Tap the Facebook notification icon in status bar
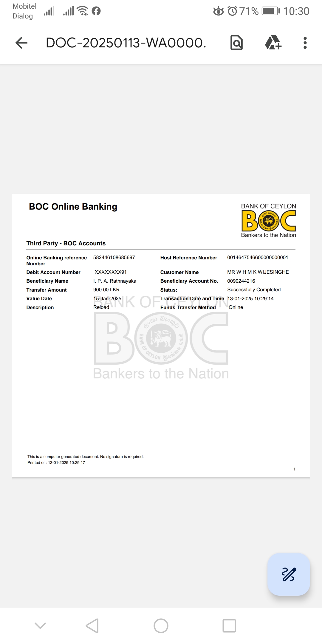Screen dimensions: 322x644 click(x=96, y=11)
